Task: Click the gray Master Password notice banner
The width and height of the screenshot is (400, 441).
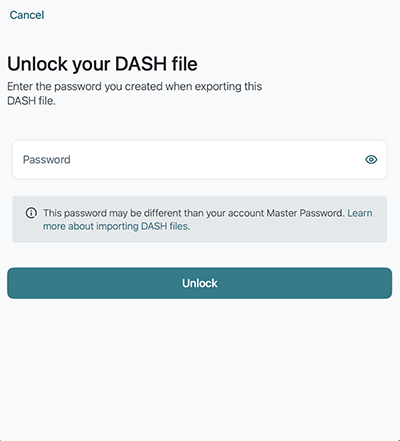Action: (200, 219)
